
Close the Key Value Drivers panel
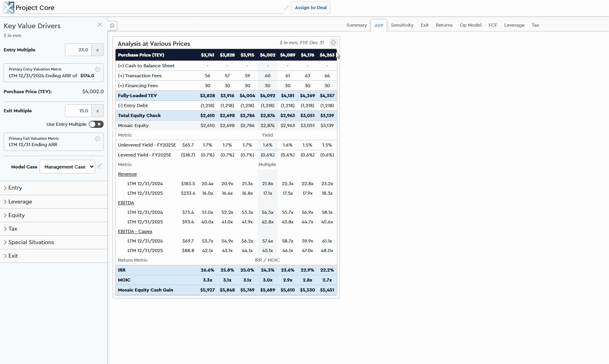point(100,25)
